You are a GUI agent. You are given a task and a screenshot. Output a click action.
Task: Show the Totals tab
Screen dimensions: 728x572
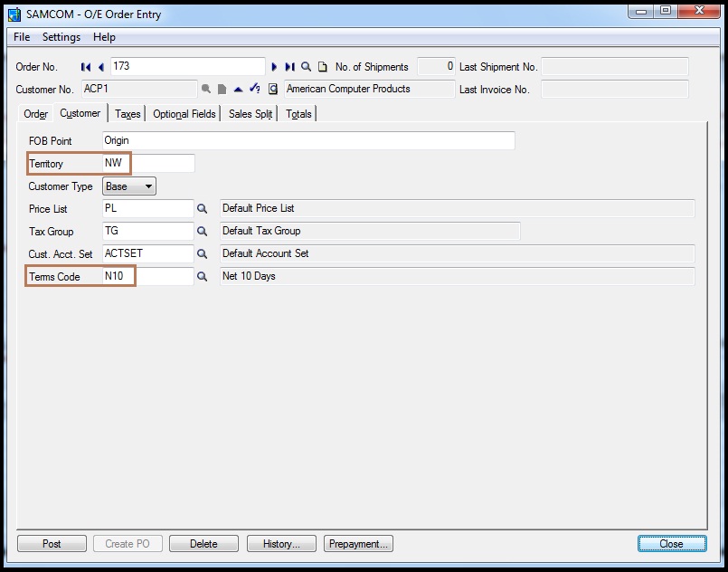click(x=298, y=114)
